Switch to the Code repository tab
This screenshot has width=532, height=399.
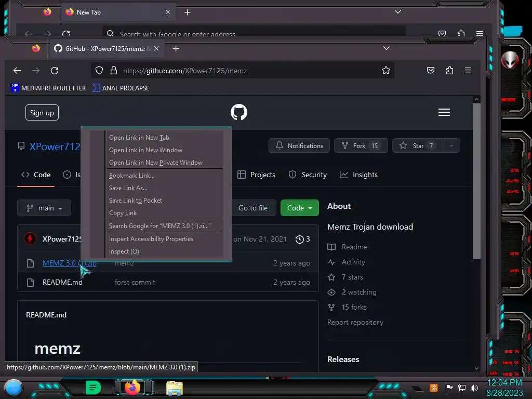[x=36, y=175]
